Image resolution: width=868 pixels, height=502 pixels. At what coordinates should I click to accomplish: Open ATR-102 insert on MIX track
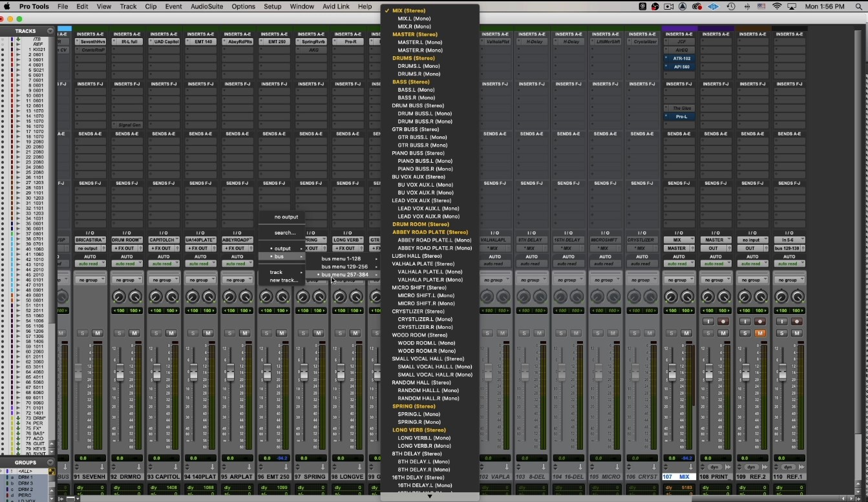(x=679, y=58)
